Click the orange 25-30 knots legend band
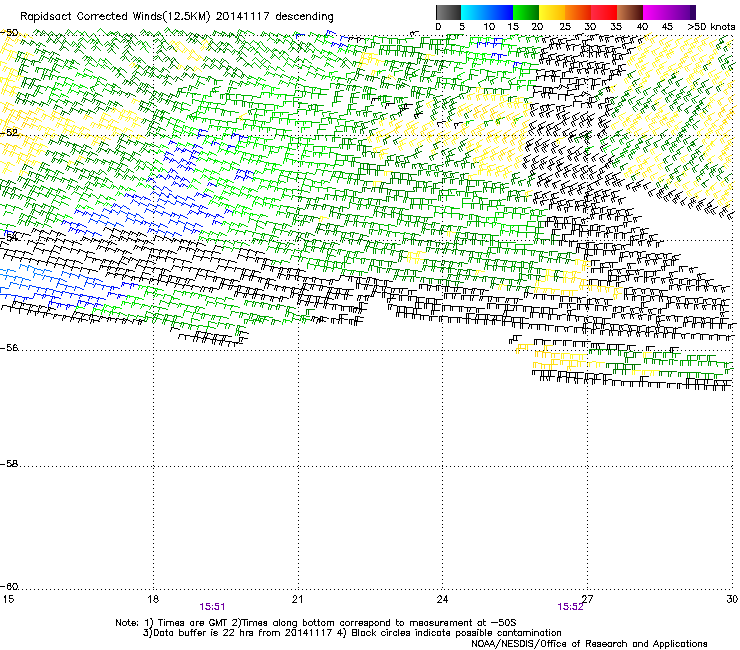 [x=578, y=12]
